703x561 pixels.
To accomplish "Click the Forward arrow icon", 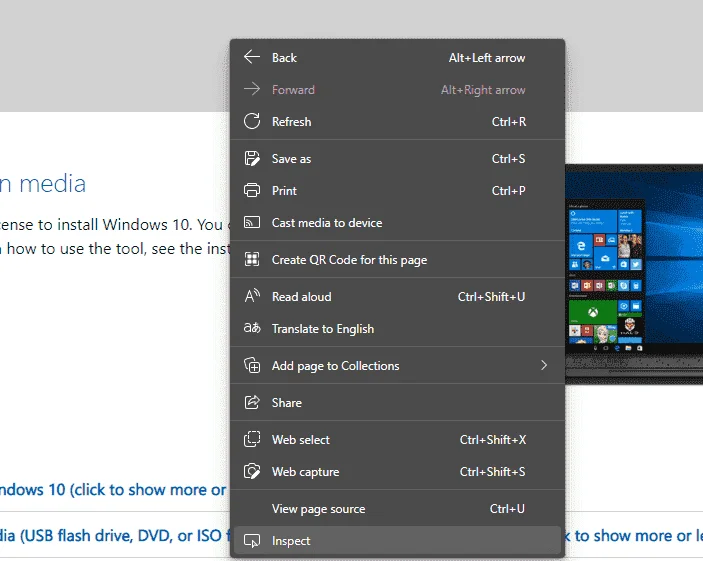I will pos(252,89).
